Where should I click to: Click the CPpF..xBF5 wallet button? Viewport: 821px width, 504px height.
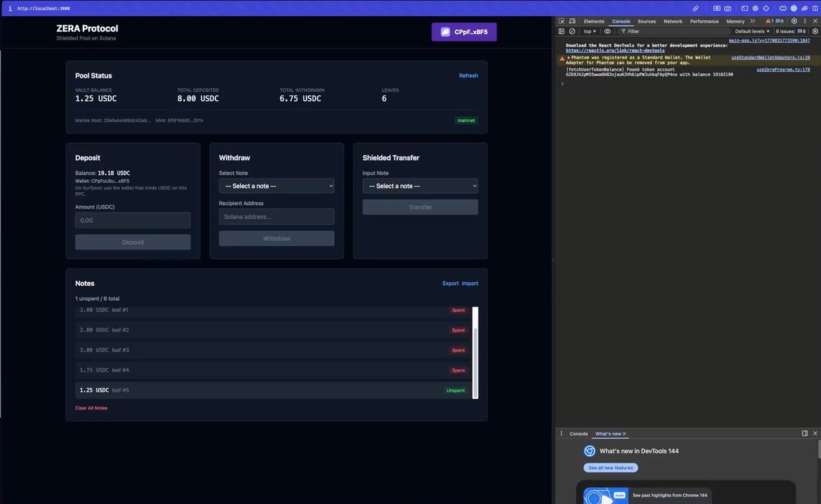coord(464,32)
